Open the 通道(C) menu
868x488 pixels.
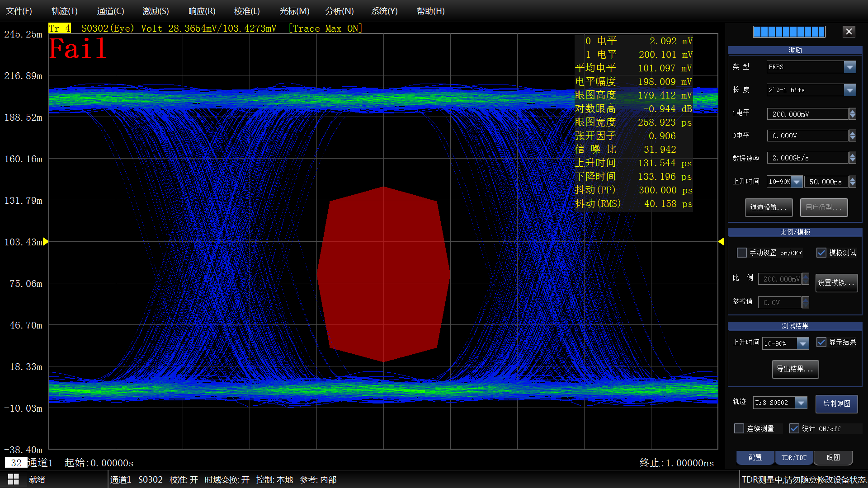pyautogui.click(x=110, y=11)
